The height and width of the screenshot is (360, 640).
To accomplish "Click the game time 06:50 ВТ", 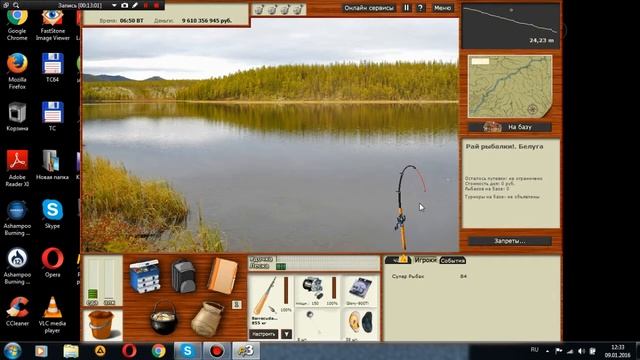I will coord(131,20).
